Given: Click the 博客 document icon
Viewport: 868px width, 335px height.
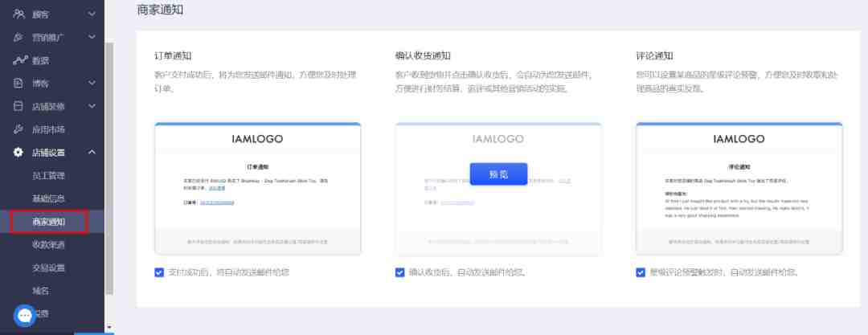Looking at the screenshot, I should pos(18,84).
